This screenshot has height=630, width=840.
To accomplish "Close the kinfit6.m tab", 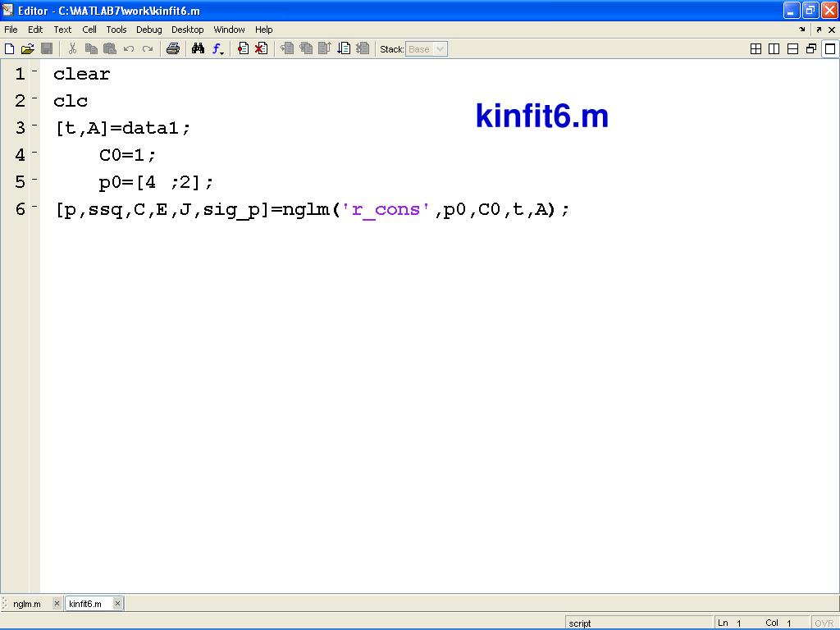I will coord(117,603).
